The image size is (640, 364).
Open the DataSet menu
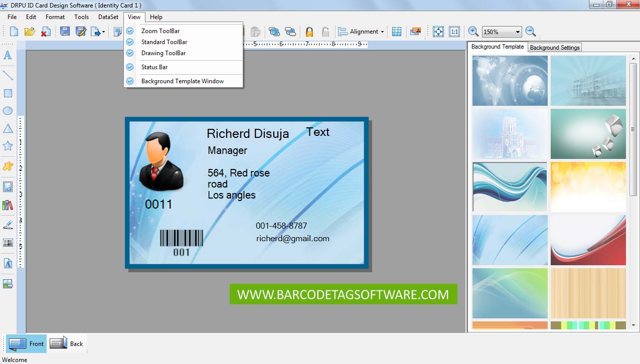(x=108, y=17)
